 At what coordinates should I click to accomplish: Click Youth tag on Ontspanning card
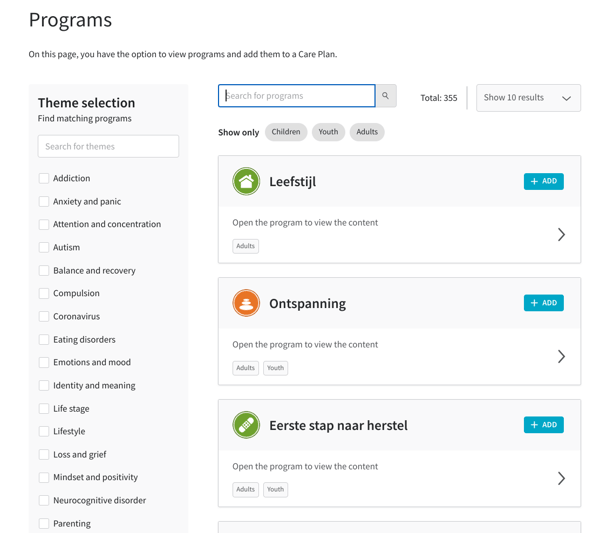[x=276, y=368]
